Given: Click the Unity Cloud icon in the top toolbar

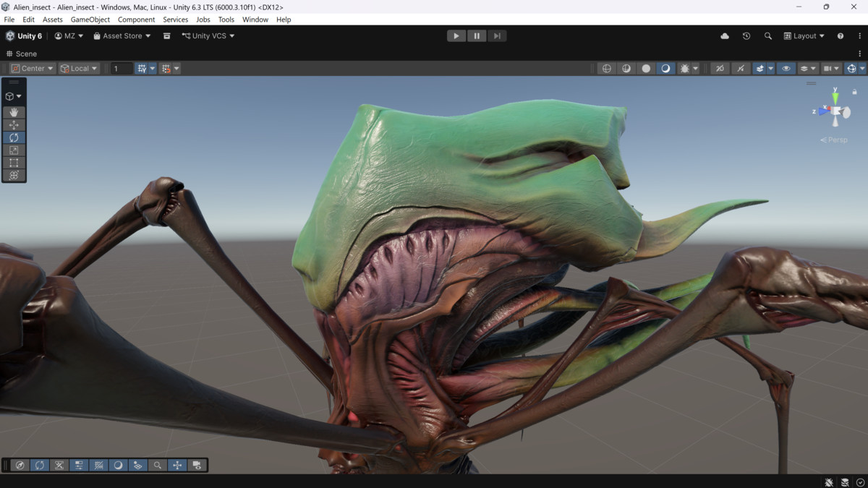Looking at the screenshot, I should coord(724,35).
